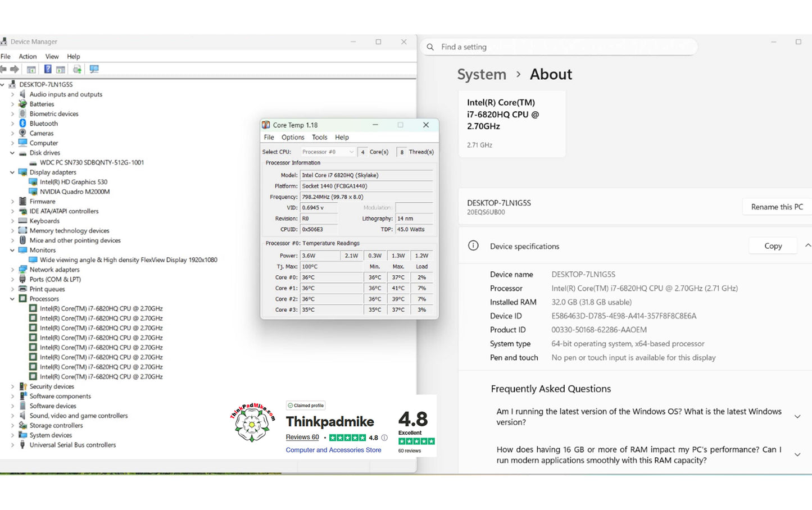Open the Help menu in Device Manager
This screenshot has height=510, width=812.
[74, 56]
